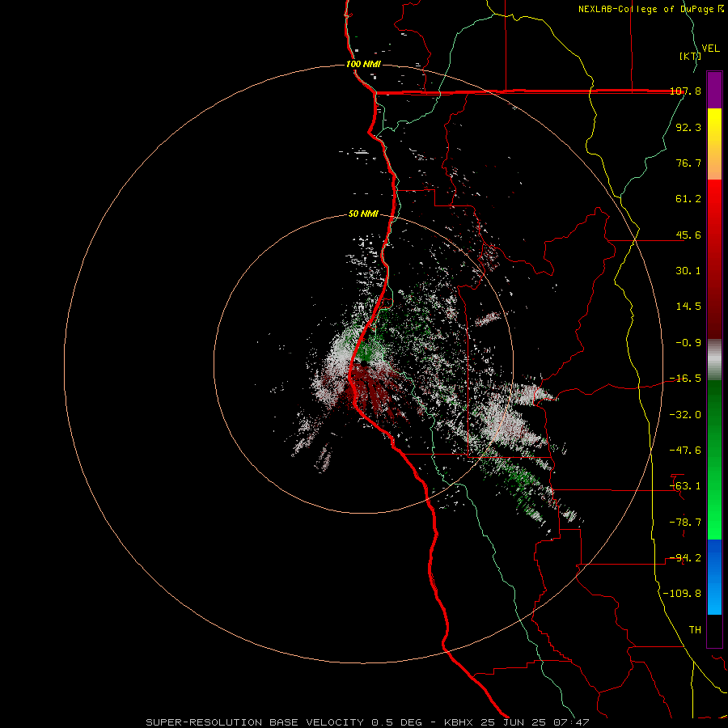Click the 92.3 value on the velocity scale
Screen dimensions: 728x728
(688, 127)
